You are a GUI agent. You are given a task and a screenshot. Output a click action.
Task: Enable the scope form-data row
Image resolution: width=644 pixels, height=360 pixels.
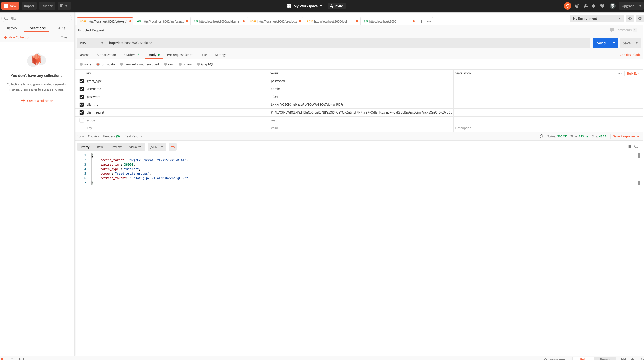tap(81, 120)
